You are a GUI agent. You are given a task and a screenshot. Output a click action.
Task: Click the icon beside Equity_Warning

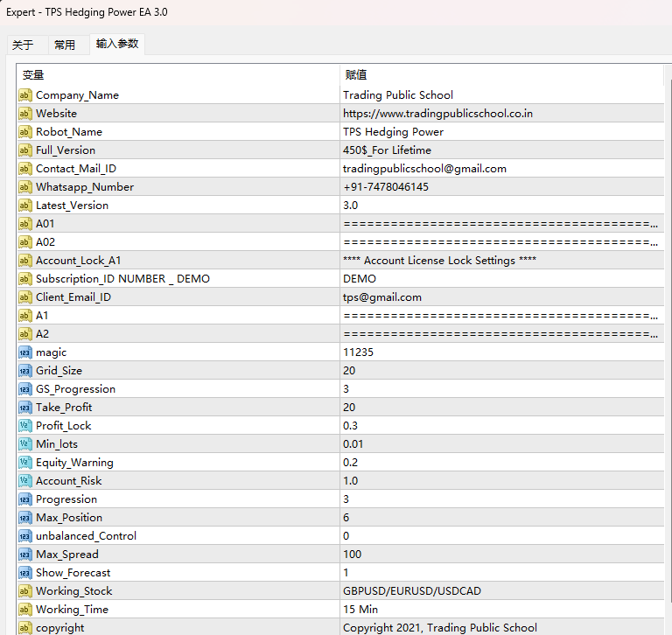tap(25, 463)
